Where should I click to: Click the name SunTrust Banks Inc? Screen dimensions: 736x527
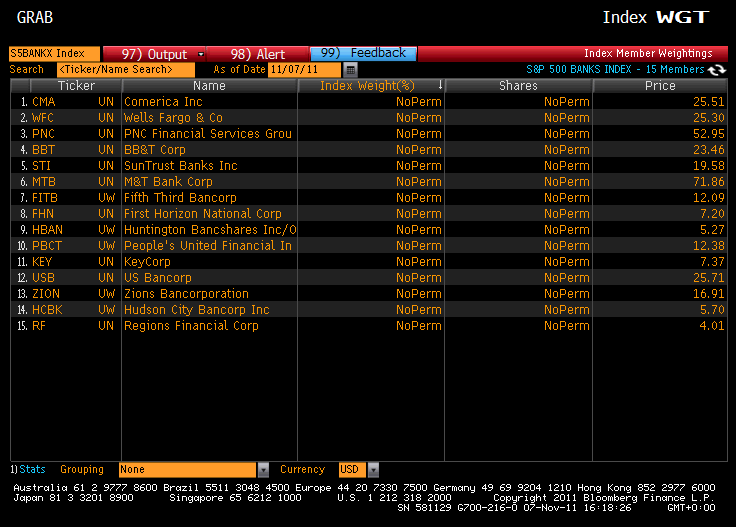click(181, 166)
